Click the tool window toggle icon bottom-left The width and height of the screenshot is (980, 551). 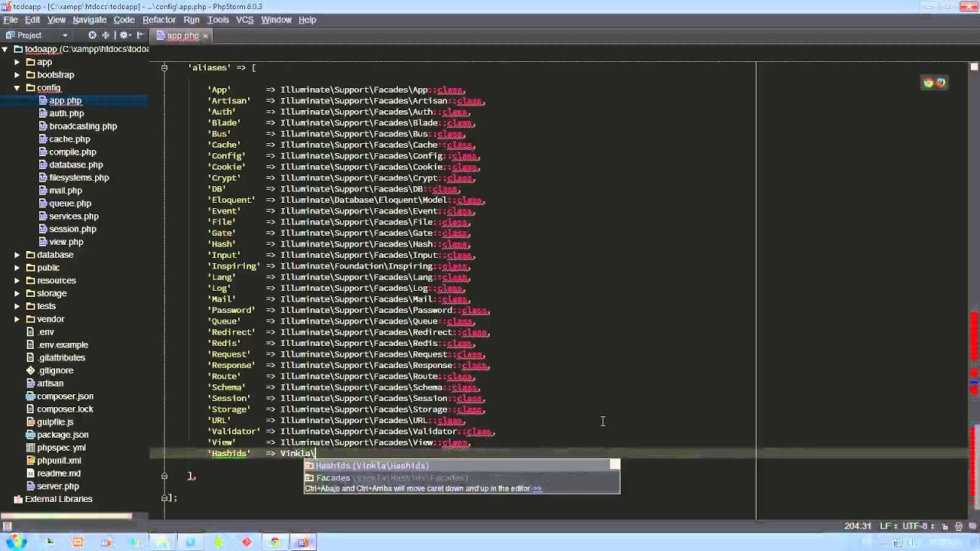7,527
